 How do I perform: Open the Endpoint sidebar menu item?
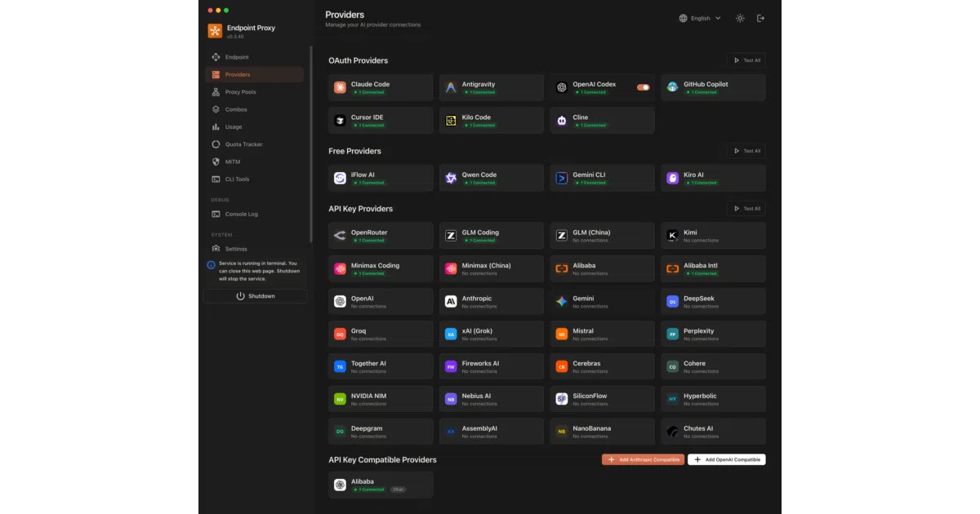click(254, 57)
